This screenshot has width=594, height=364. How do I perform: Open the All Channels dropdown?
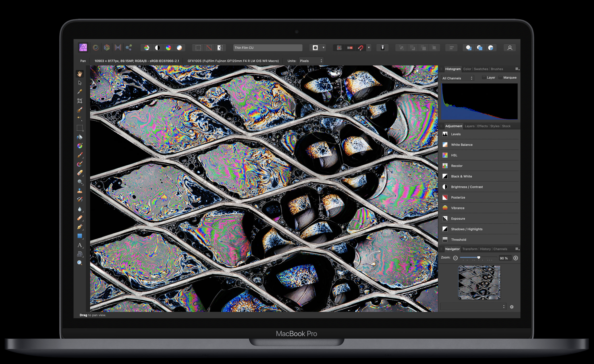coord(457,78)
